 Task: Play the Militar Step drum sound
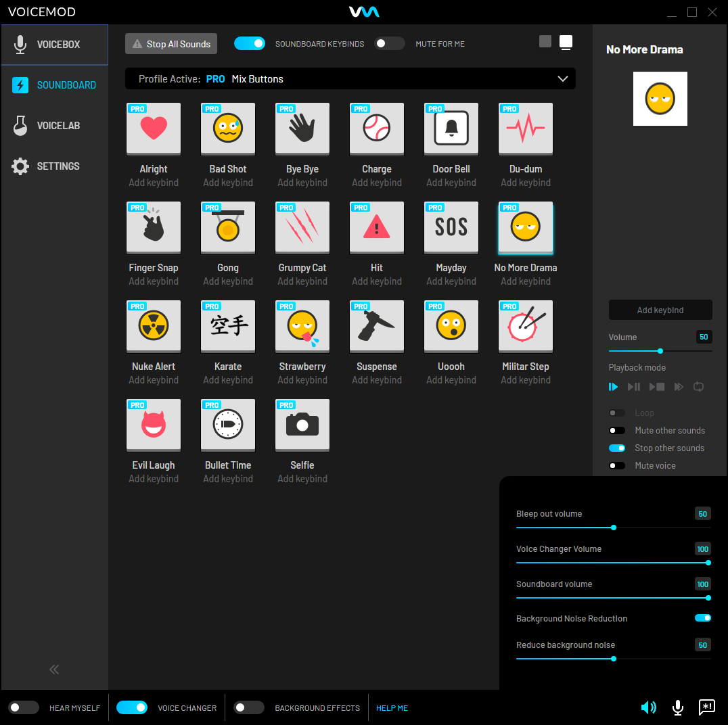pos(526,326)
